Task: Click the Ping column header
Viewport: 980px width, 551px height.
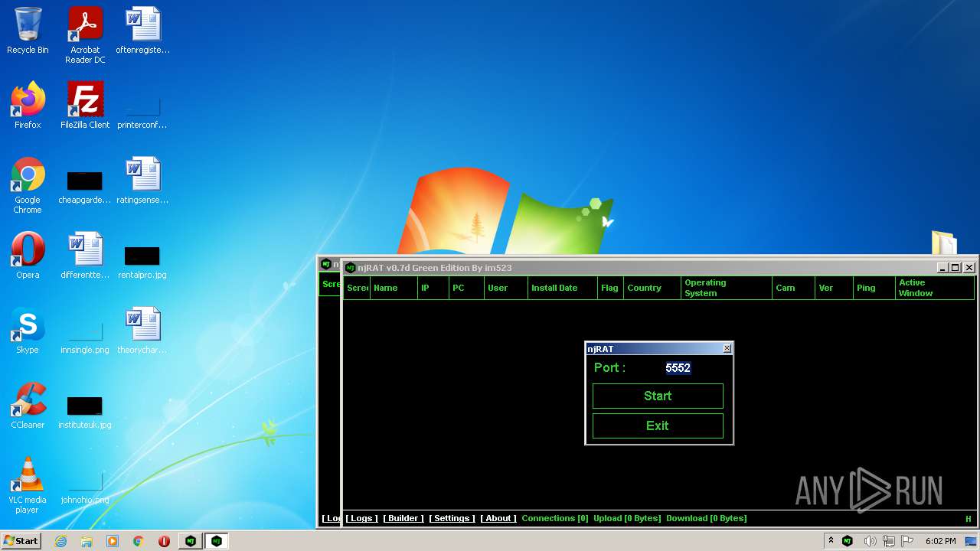Action: [x=874, y=288]
